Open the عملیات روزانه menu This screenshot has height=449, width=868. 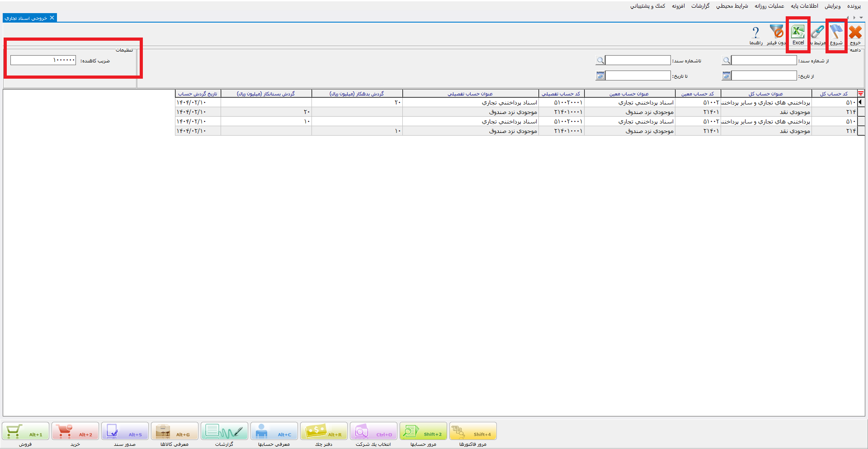pos(769,6)
